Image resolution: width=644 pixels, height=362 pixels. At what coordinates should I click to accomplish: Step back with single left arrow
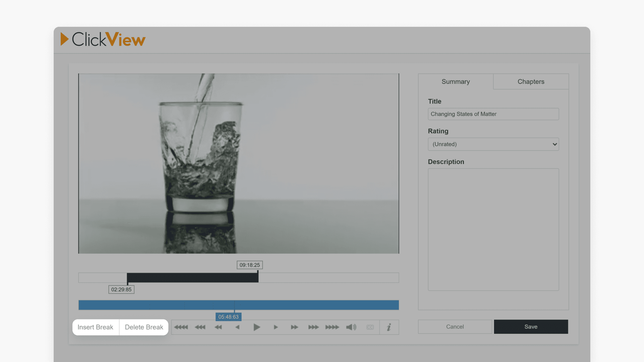237,327
